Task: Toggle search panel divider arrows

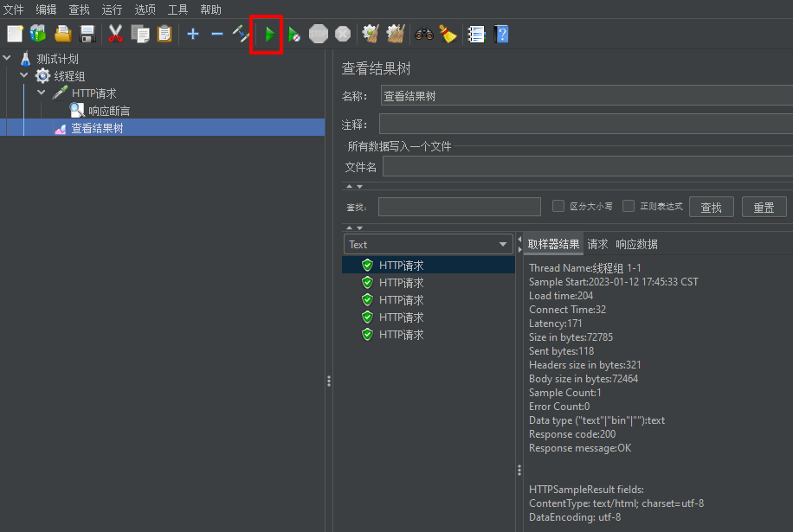Action: pos(354,228)
